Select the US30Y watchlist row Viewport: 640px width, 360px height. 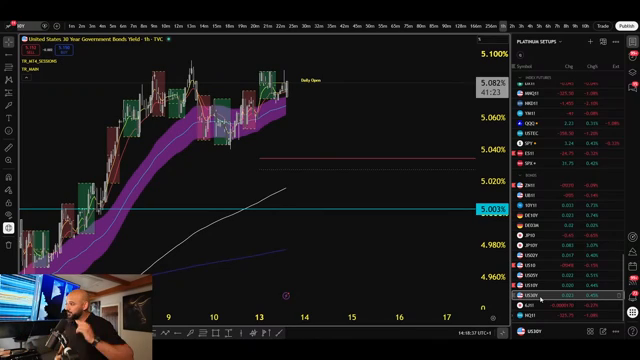click(x=567, y=295)
